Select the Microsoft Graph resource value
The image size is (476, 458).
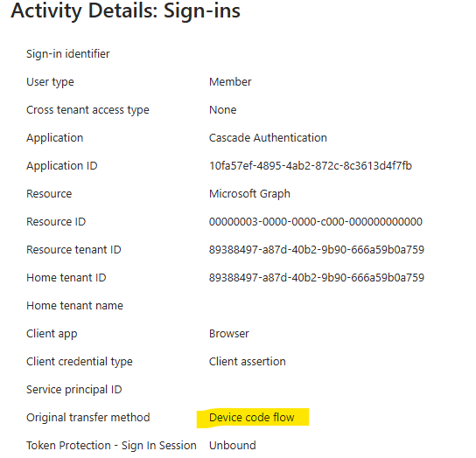(249, 194)
